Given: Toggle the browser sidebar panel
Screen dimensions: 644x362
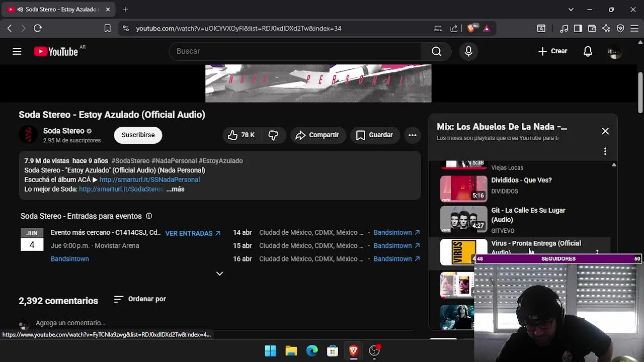Looking at the screenshot, I should click(578, 29).
